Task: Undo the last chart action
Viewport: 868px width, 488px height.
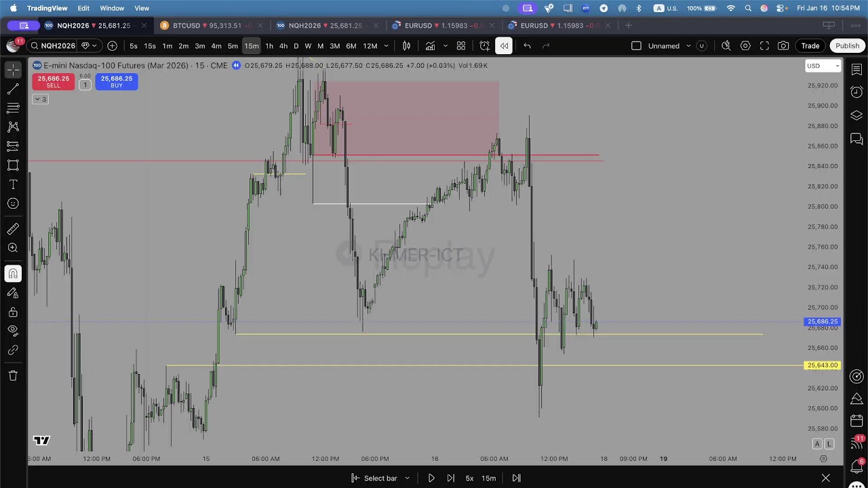Action: (x=527, y=46)
